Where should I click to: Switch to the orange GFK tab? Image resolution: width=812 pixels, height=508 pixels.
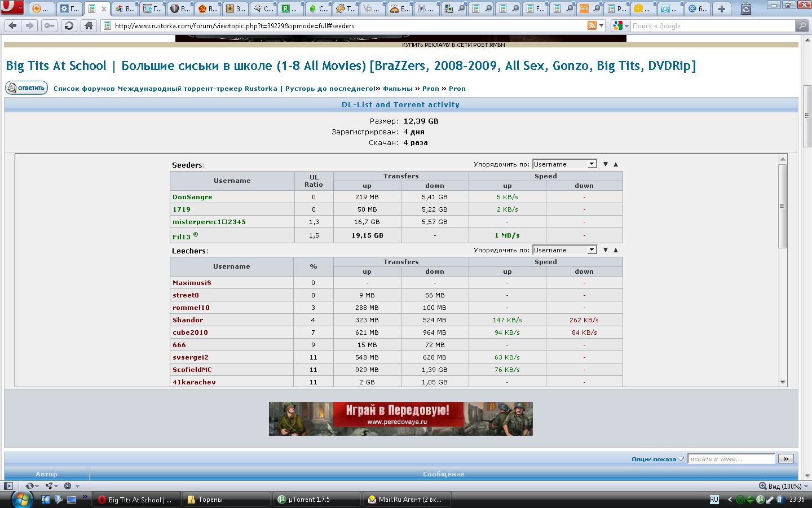(589, 8)
